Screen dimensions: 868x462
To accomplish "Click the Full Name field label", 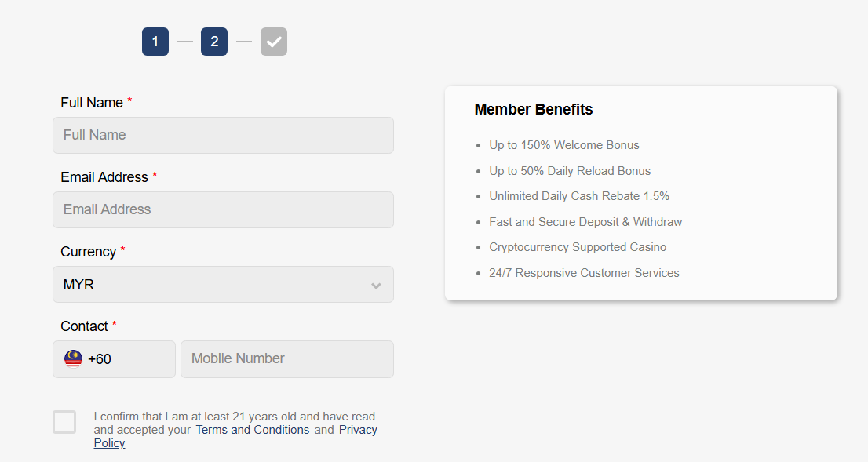I will click(92, 103).
